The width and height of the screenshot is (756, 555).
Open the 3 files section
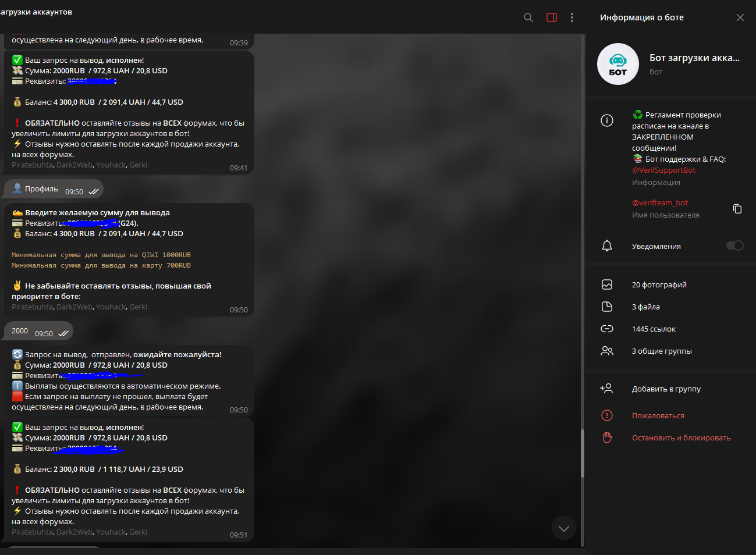[x=645, y=307]
